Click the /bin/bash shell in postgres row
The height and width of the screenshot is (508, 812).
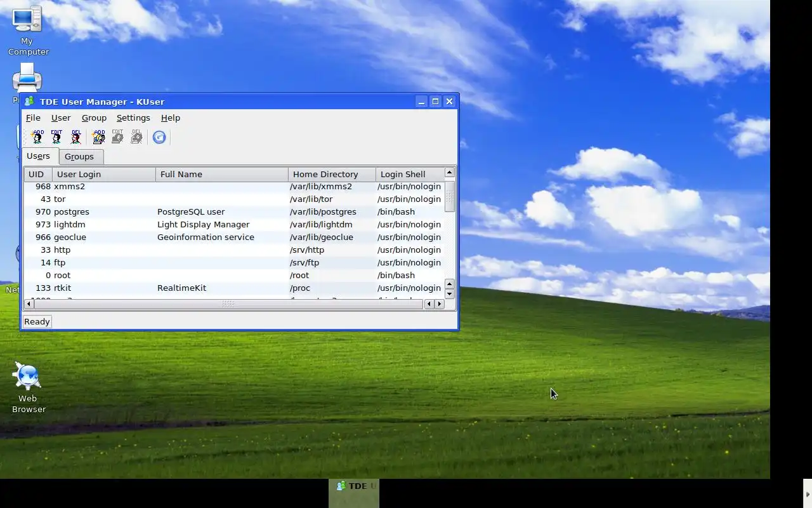coord(396,212)
